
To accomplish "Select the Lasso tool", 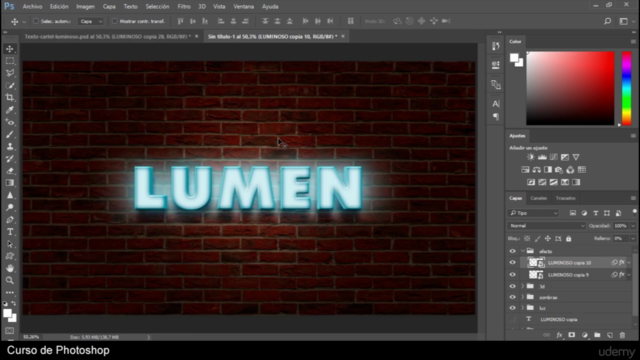I will (10, 73).
